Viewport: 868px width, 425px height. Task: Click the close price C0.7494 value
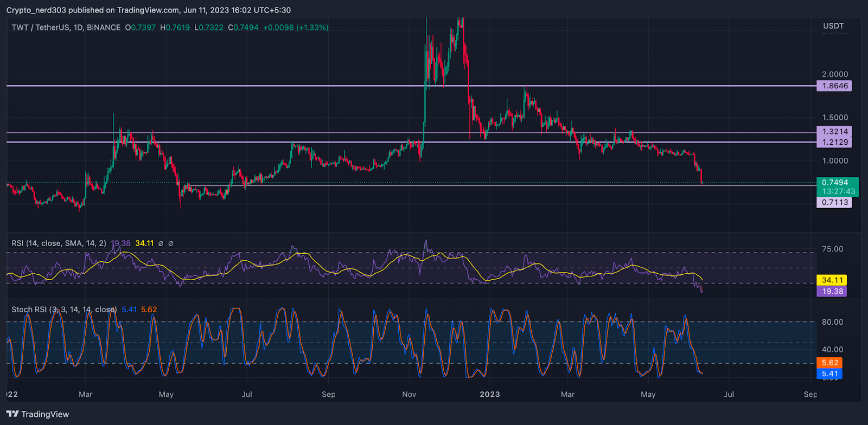point(243,27)
